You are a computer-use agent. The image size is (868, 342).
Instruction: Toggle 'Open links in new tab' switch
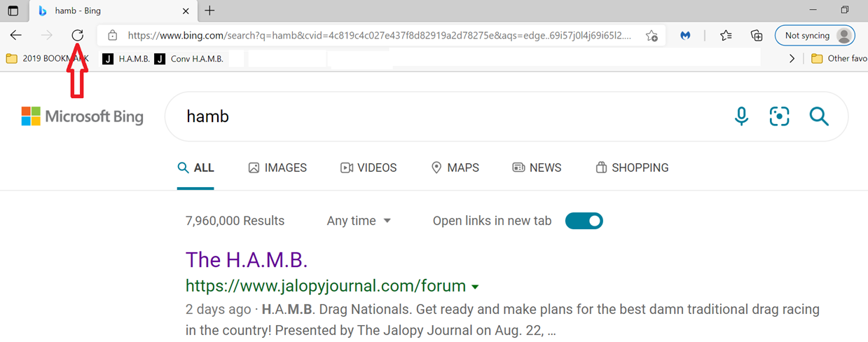click(x=584, y=221)
